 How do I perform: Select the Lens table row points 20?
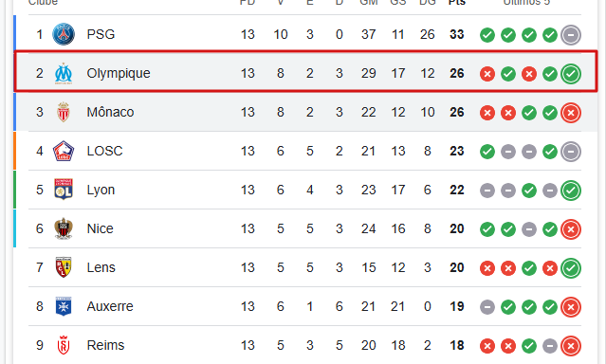coord(456,267)
